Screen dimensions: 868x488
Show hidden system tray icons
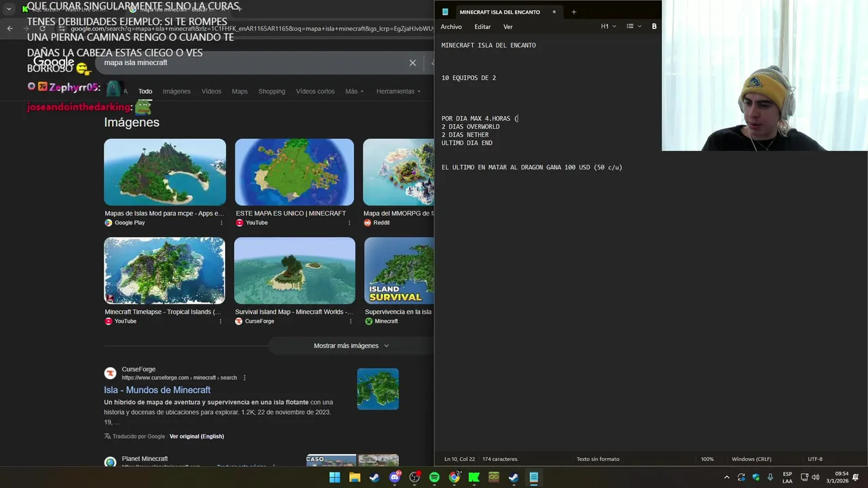[x=727, y=477]
